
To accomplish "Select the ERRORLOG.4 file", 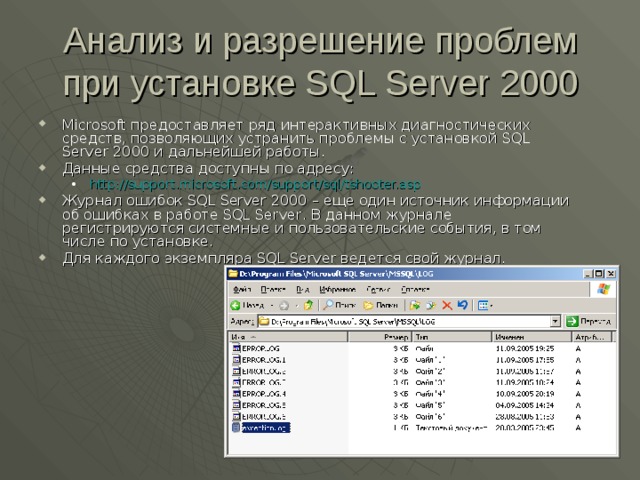I will (x=264, y=394).
